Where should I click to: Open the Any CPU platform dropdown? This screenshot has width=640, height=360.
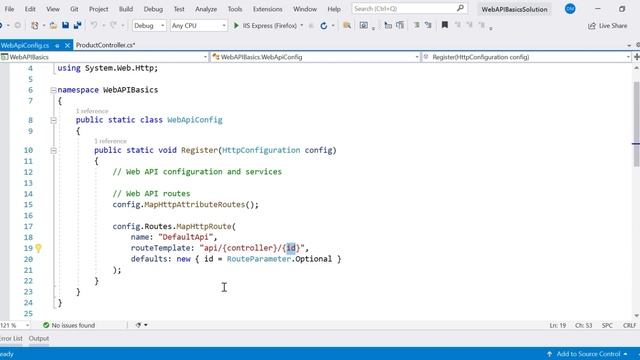point(198,26)
